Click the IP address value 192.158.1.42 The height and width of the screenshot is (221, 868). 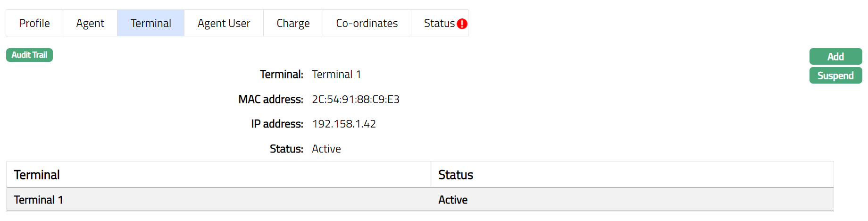point(344,124)
